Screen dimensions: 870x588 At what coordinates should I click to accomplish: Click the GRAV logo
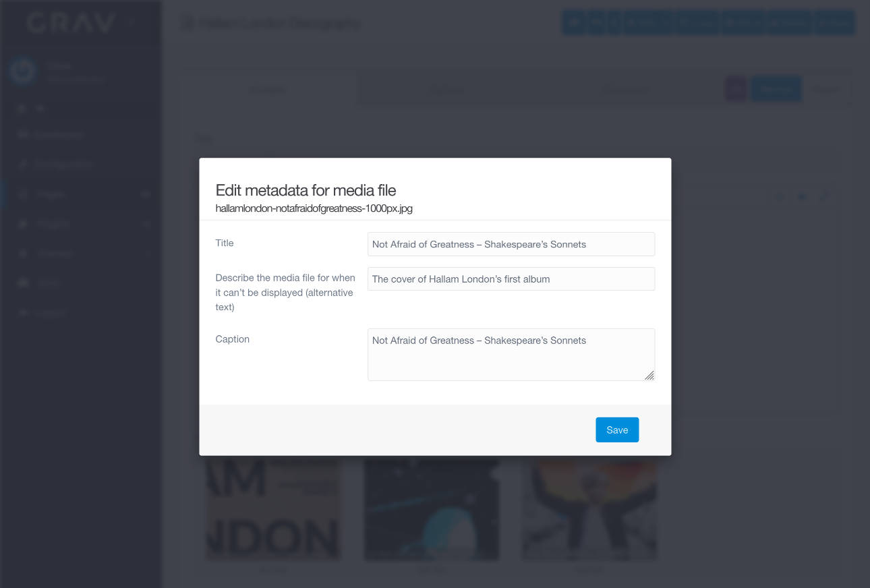tap(71, 24)
